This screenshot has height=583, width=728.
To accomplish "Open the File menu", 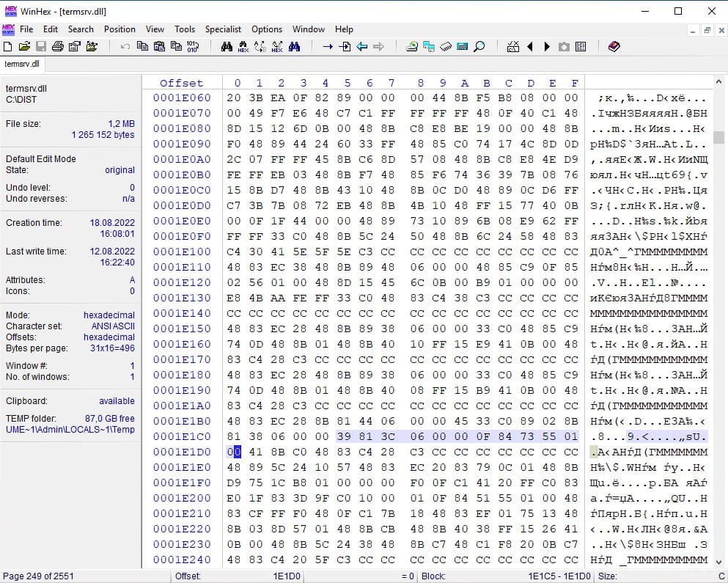I will [x=26, y=29].
